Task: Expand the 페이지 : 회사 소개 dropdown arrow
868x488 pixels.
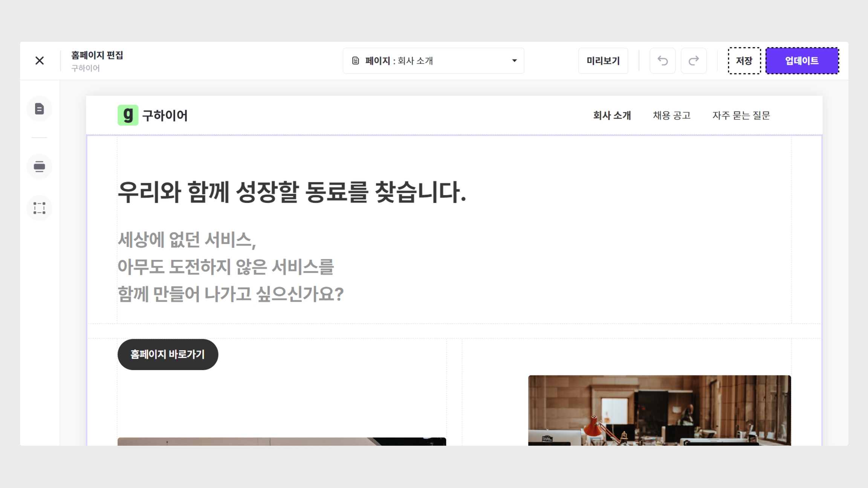Action: [x=514, y=61]
